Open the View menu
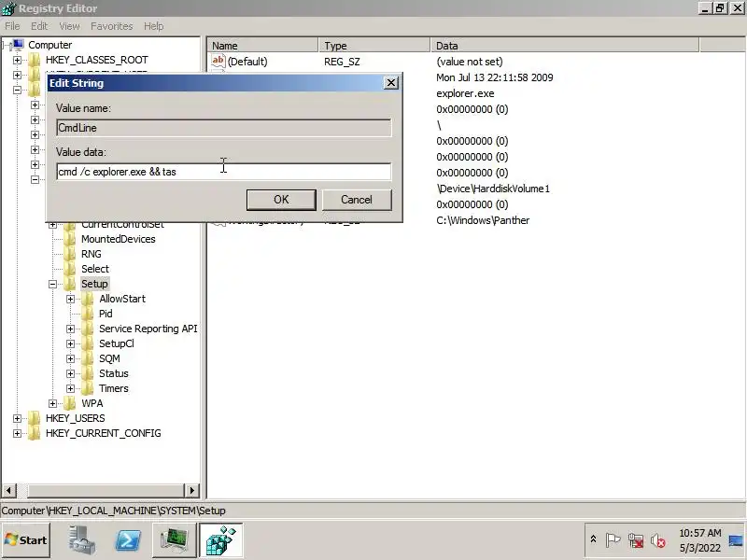 pos(69,26)
